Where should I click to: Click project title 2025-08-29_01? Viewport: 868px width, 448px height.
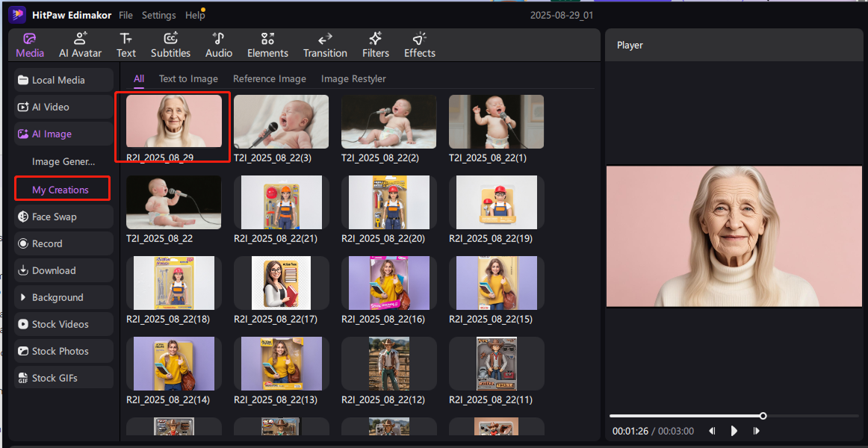click(x=562, y=16)
